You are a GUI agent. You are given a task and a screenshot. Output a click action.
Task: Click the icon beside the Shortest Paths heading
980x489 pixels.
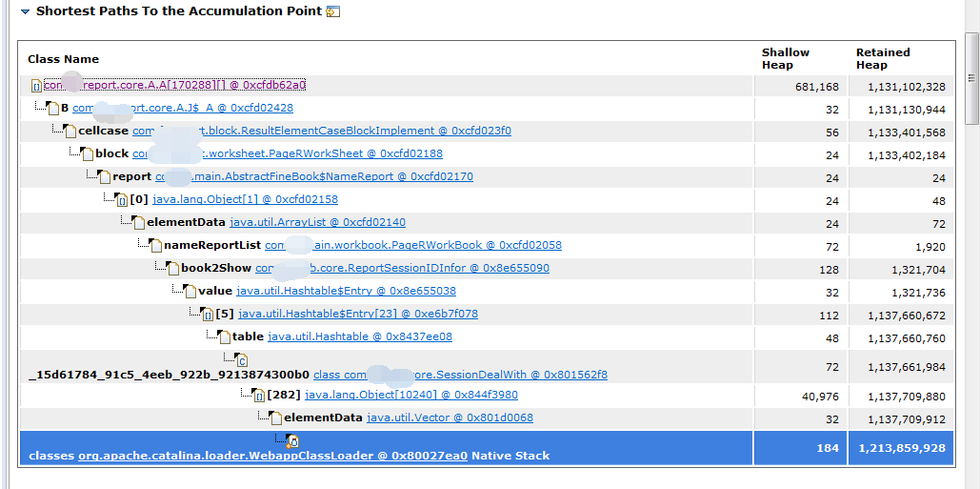pyautogui.click(x=333, y=11)
